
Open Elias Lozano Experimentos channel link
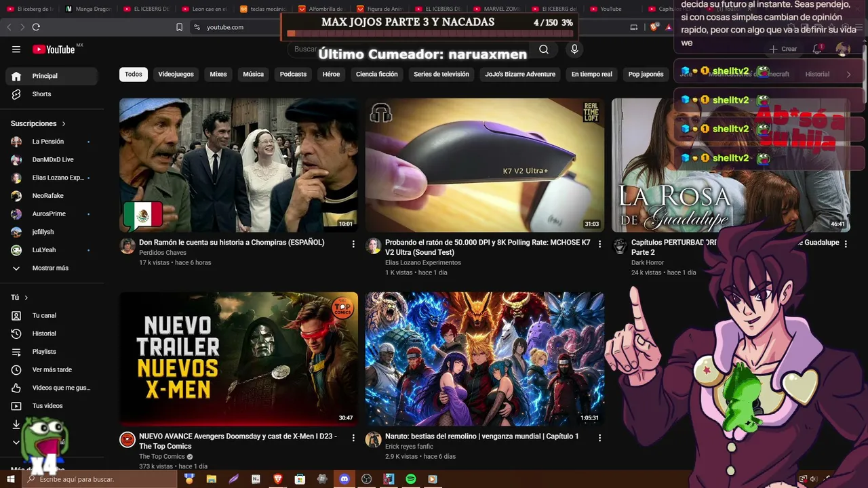pyautogui.click(x=423, y=263)
